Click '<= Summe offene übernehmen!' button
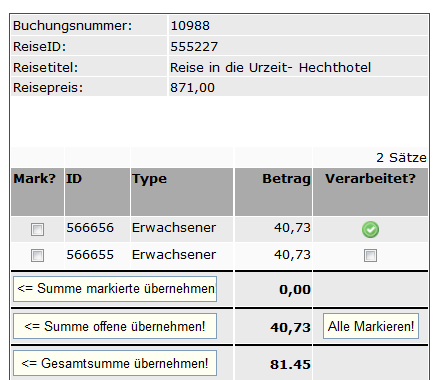 click(115, 326)
